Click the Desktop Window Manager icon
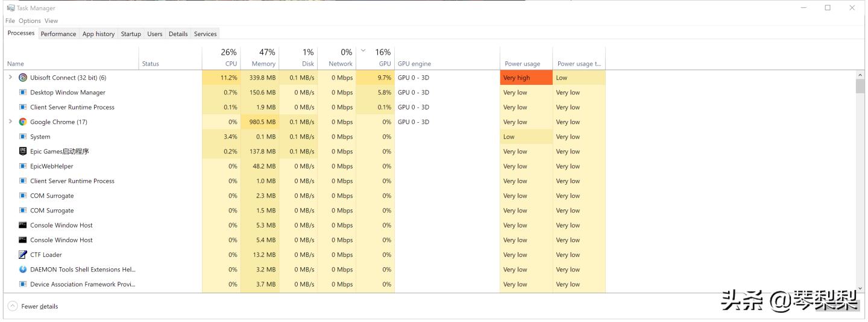Image resolution: width=868 pixels, height=322 pixels. click(23, 93)
